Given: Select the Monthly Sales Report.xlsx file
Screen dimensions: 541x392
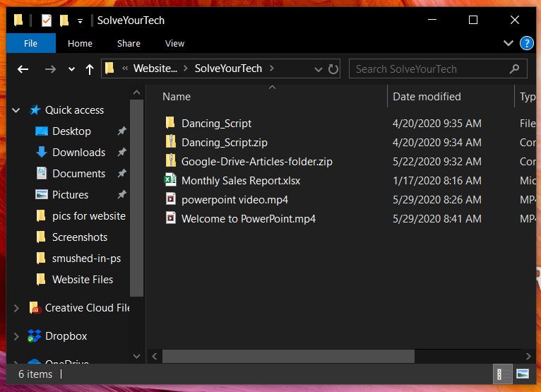Looking at the screenshot, I should [x=240, y=181].
